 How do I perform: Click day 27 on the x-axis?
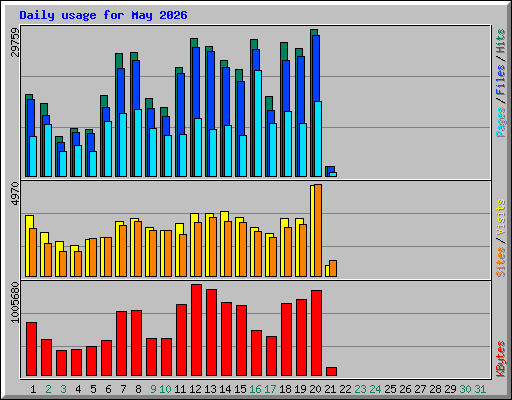pos(420,389)
